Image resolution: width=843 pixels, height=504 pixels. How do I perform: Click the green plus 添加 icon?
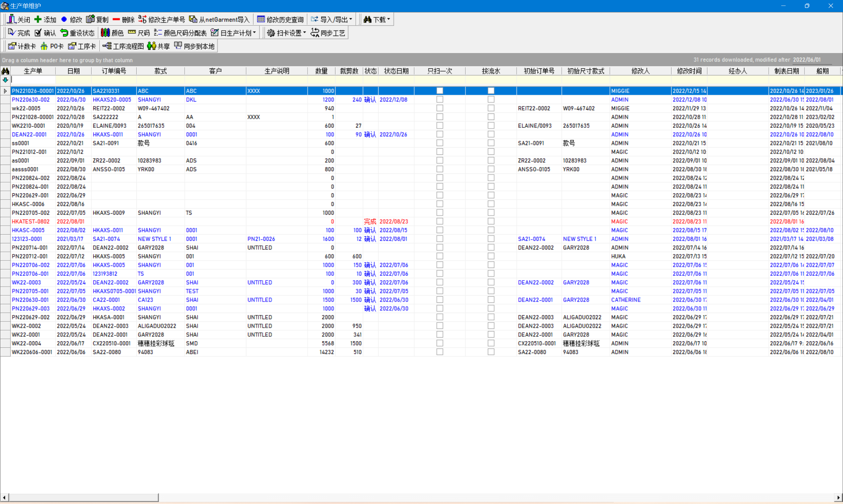tap(38, 19)
